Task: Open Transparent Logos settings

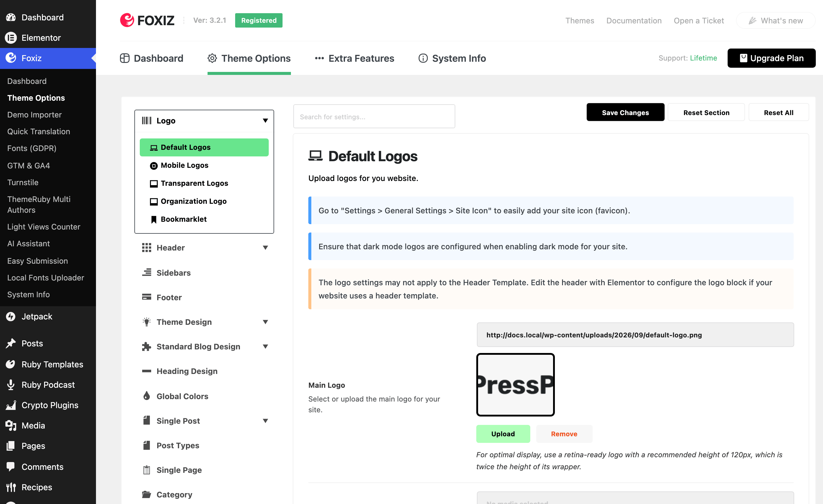Action: (x=204, y=183)
